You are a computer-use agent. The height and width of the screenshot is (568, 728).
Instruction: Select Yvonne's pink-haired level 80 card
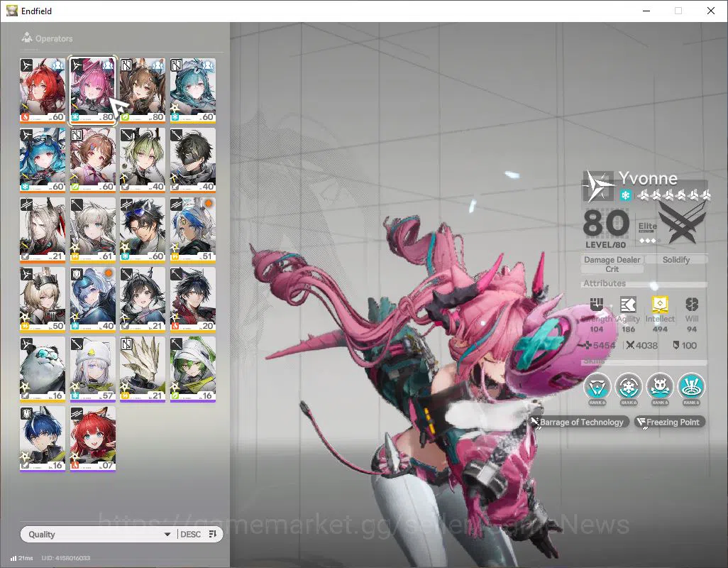[93, 90]
